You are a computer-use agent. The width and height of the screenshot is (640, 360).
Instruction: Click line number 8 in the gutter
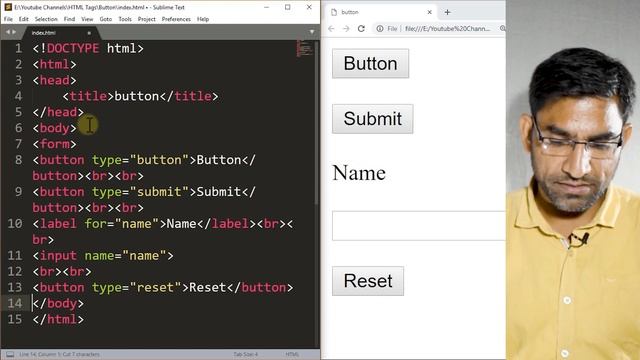[x=18, y=160]
